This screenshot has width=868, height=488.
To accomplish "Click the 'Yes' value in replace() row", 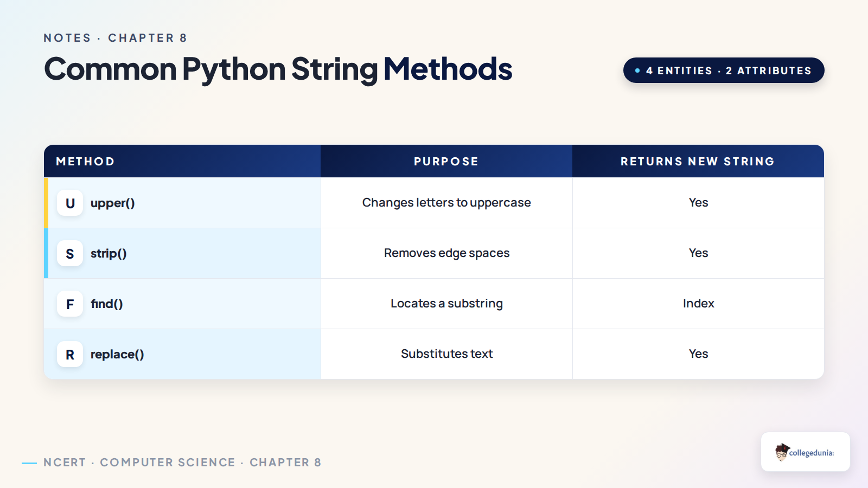I will (x=698, y=354).
